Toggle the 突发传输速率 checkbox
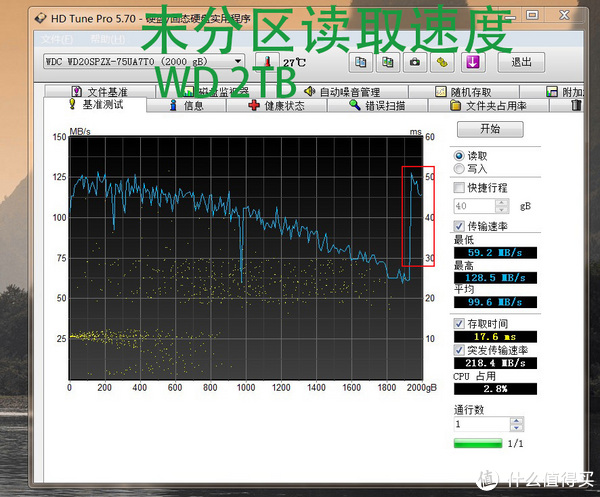Image resolution: width=600 pixels, height=497 pixels. pos(459,350)
